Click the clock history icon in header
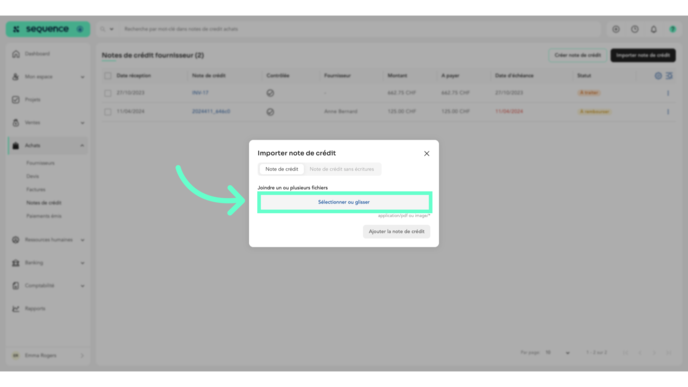This screenshot has width=688, height=387. [634, 29]
